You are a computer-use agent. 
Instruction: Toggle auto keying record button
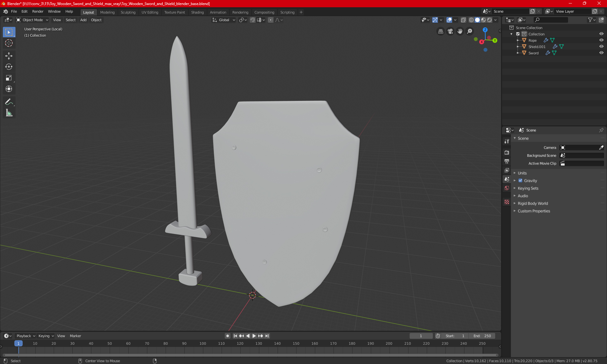coord(227,336)
